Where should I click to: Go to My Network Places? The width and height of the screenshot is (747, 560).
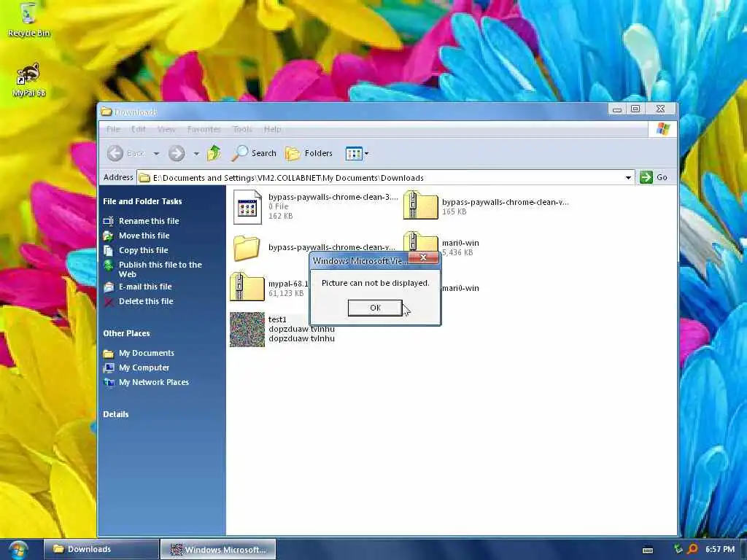[x=153, y=382]
